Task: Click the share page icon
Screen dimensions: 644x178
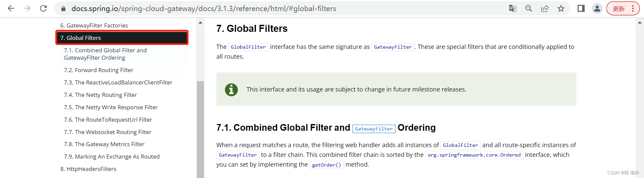Action: (545, 8)
